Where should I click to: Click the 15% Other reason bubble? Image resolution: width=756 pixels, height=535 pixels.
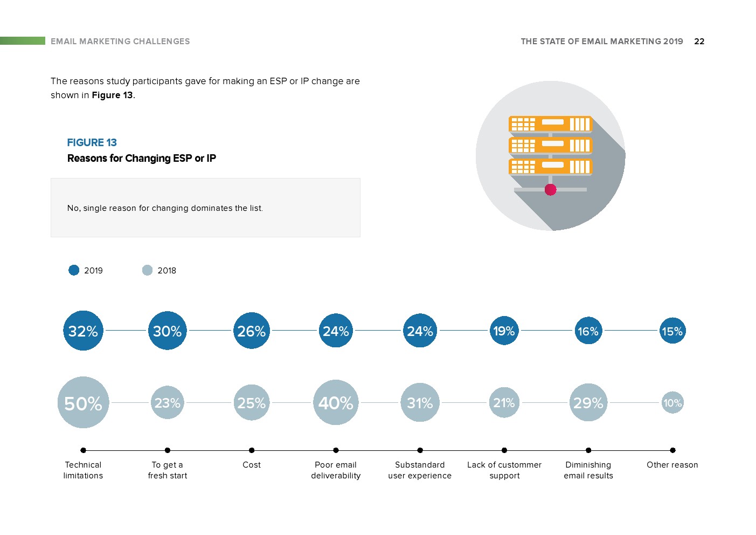point(672,331)
